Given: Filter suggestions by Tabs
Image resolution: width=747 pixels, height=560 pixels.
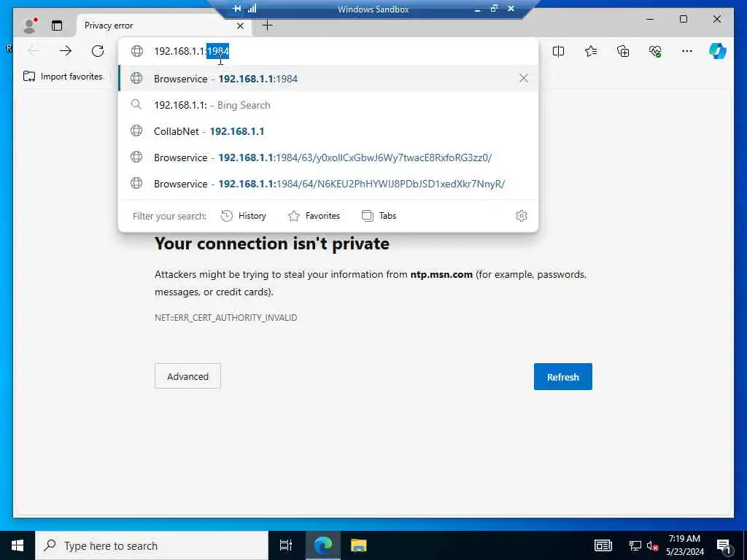Looking at the screenshot, I should click(x=379, y=216).
